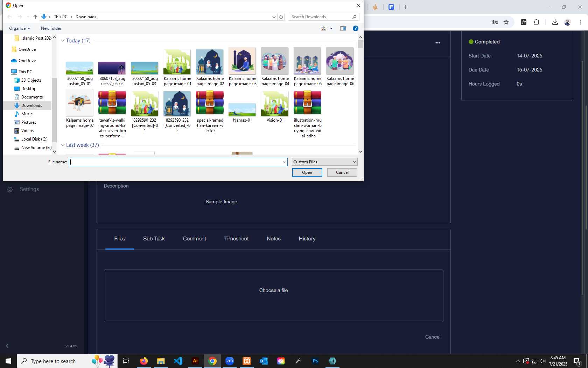Screen dimensions: 588x368
Task: Open Islamic Post folder in navigation pane
Action: 33,38
